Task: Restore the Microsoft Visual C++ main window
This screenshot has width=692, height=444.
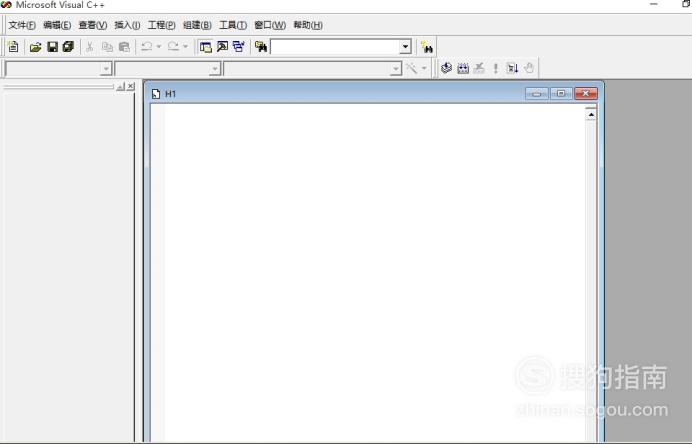Action: [686, 4]
